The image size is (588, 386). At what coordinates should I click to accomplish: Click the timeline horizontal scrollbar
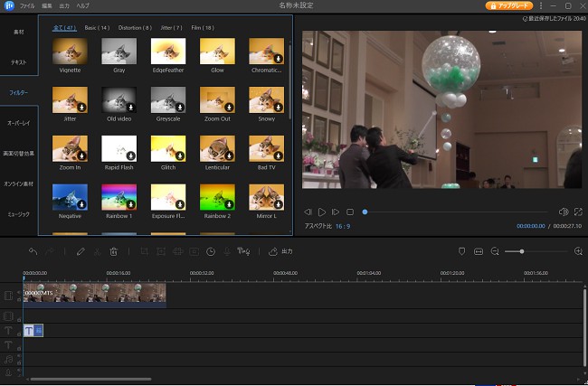coord(90,380)
